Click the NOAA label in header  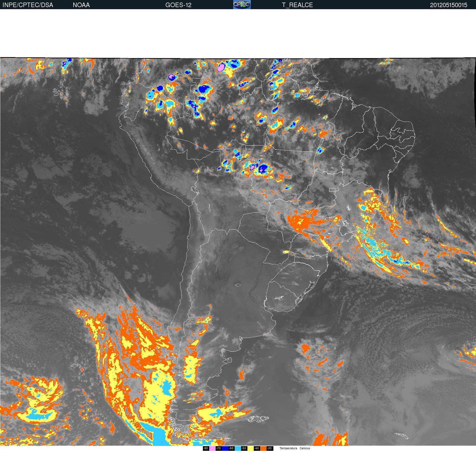point(81,5)
